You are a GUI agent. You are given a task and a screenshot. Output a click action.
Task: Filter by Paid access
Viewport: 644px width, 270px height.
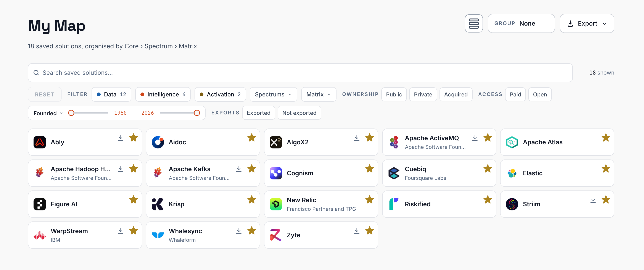coord(515,95)
